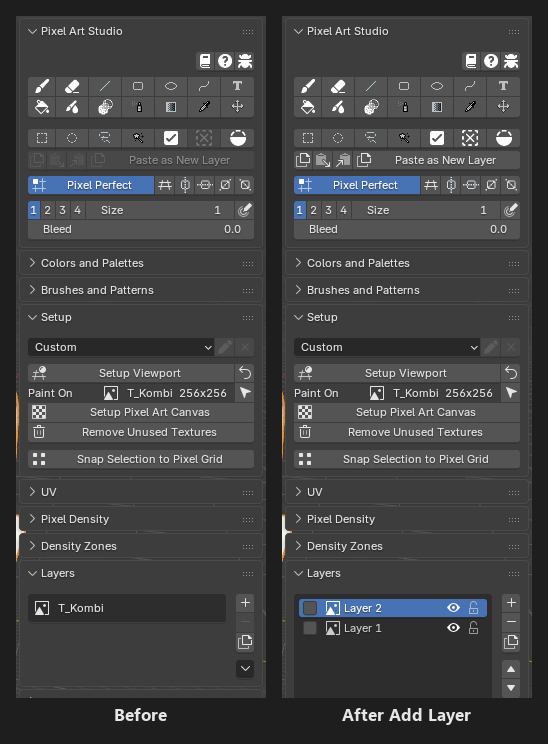Click cursor pick icon beside Paint On in After panel
The width and height of the screenshot is (548, 744).
pyautogui.click(x=511, y=393)
